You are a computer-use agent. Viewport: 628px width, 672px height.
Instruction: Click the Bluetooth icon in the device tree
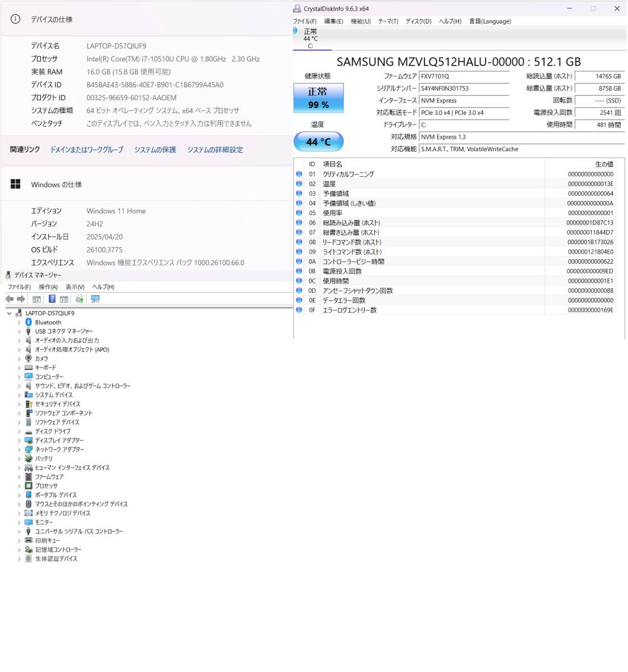pyautogui.click(x=29, y=322)
